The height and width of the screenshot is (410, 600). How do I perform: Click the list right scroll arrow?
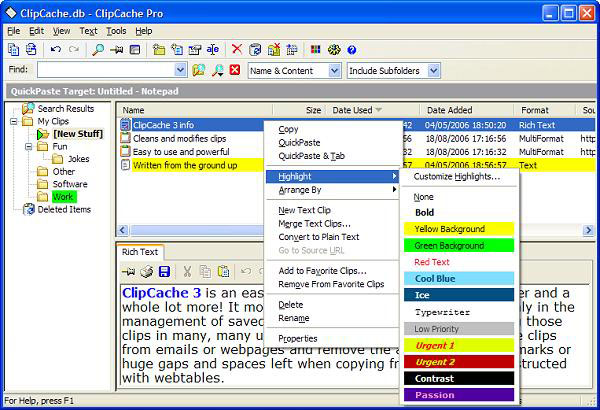coord(589,230)
